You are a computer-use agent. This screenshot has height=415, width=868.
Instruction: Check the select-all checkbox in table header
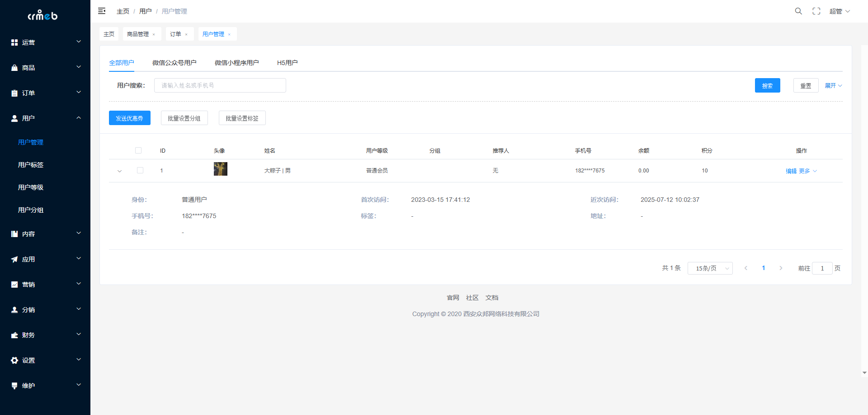click(x=138, y=150)
